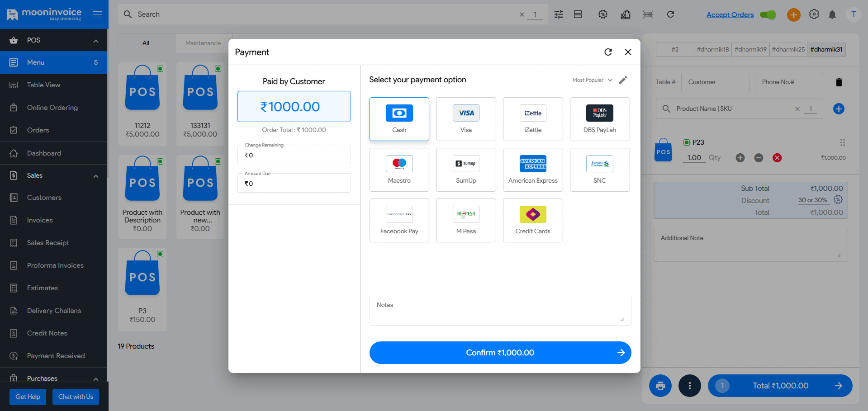868x411 pixels.
Task: Switch to order tab #dharmik25
Action: [x=788, y=49]
